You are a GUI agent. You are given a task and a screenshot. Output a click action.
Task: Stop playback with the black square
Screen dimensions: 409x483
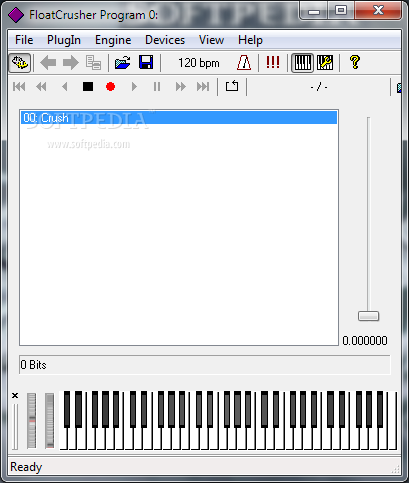click(x=88, y=87)
